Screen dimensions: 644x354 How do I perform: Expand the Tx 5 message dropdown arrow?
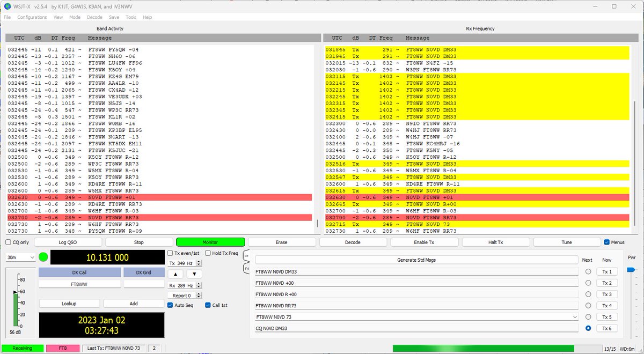575,317
